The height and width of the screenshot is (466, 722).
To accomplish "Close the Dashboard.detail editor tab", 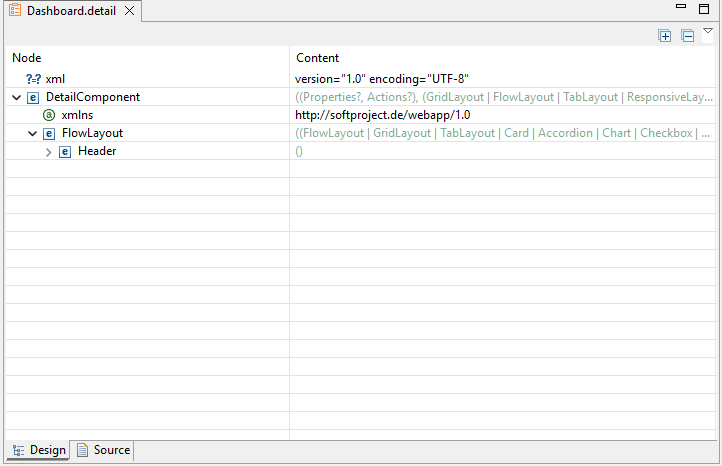I will pyautogui.click(x=129, y=11).
